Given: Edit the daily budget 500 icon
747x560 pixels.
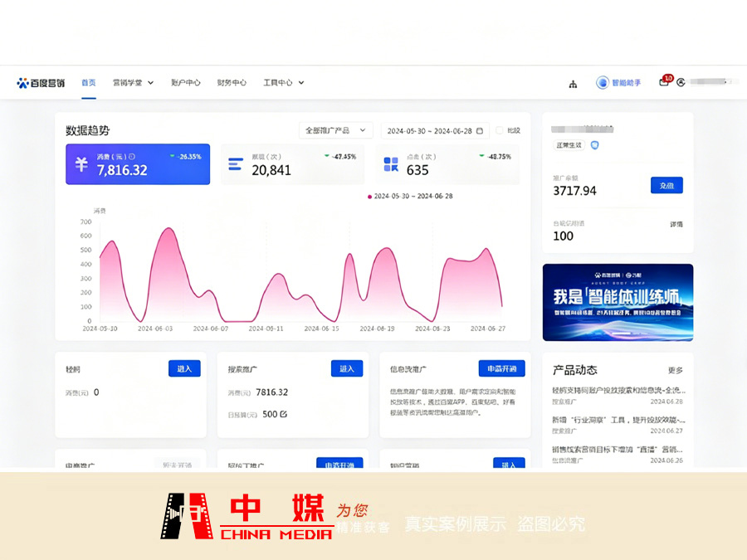Looking at the screenshot, I should coord(284,414).
